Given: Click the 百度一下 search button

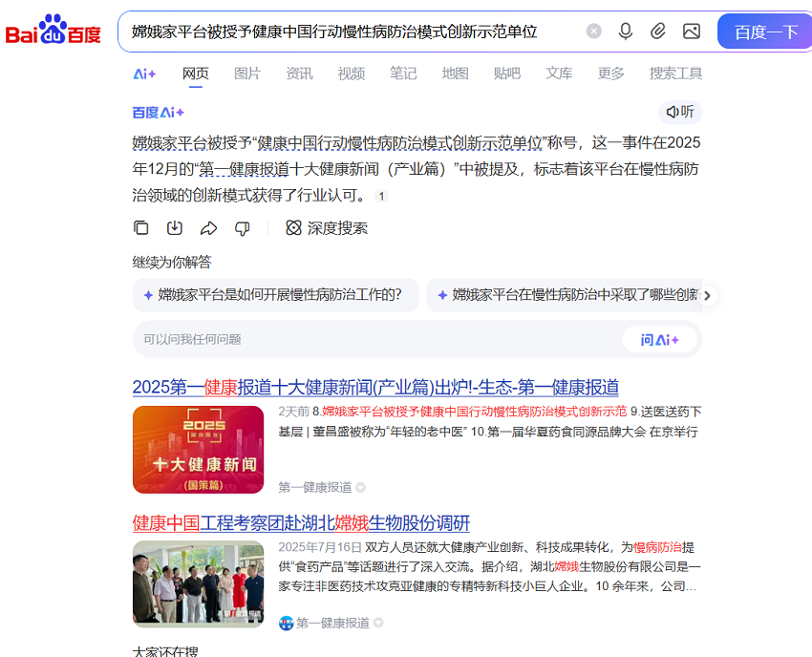Looking at the screenshot, I should [764, 31].
